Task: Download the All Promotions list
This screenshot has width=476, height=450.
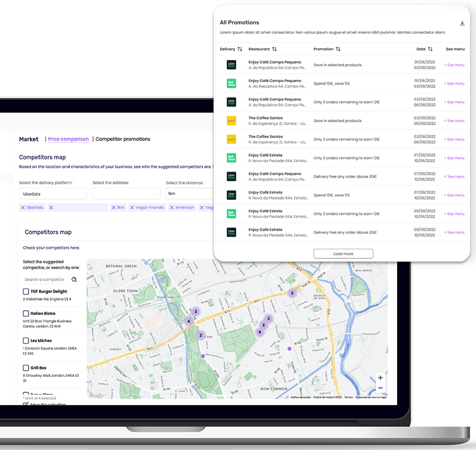Action: click(x=462, y=23)
